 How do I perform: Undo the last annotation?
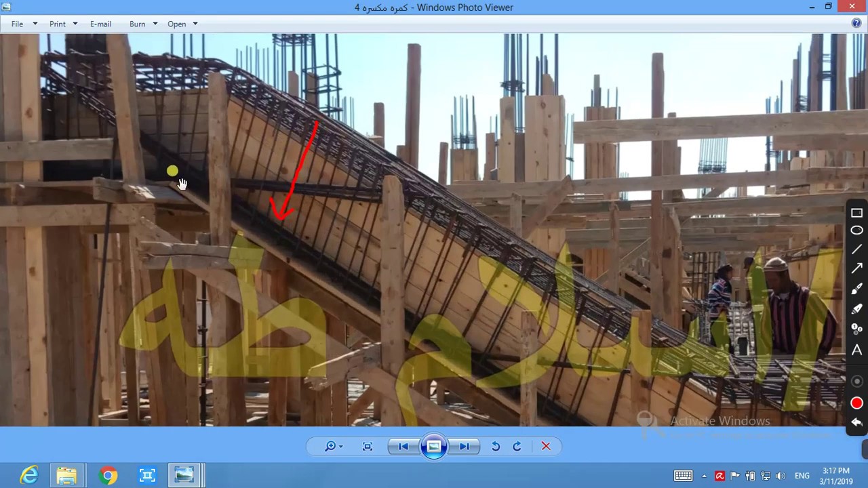pos(856,422)
